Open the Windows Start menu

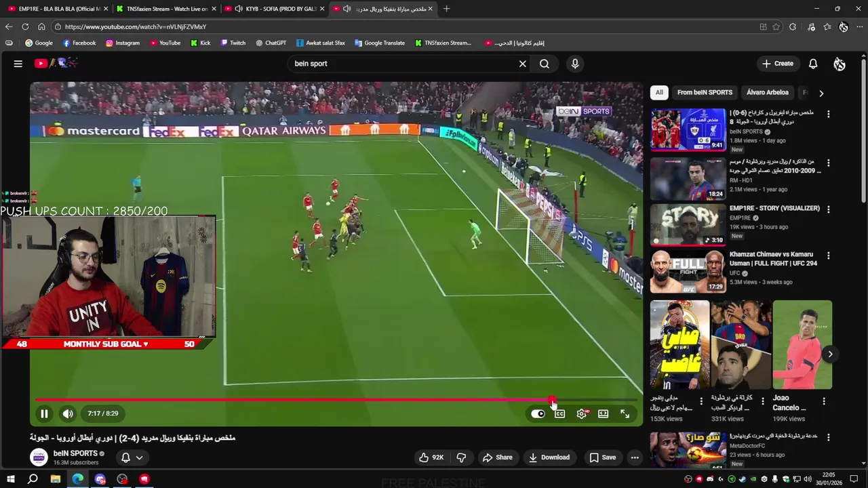(x=10, y=479)
